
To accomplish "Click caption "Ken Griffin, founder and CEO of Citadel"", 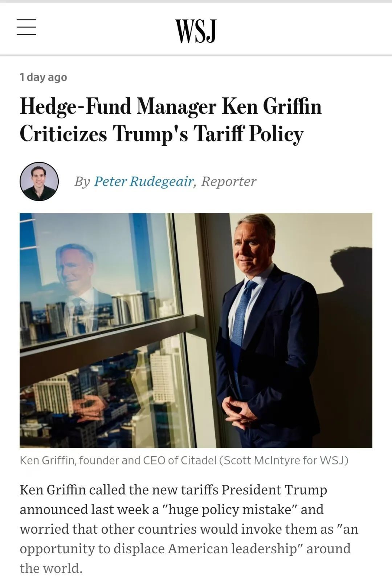I will (x=118, y=460).
